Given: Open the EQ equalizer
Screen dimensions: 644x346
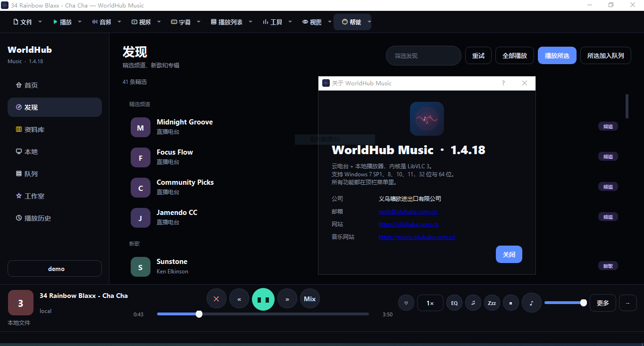Looking at the screenshot, I should 454,303.
